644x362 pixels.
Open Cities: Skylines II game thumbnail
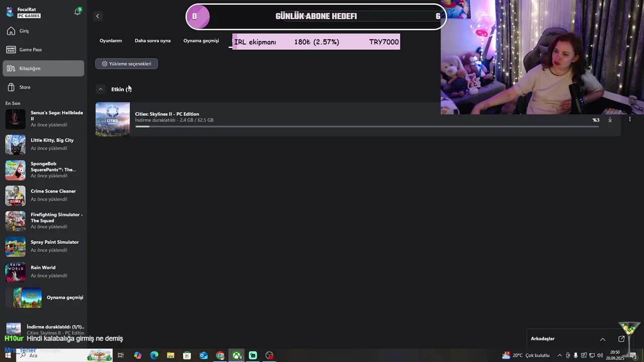coord(113,119)
